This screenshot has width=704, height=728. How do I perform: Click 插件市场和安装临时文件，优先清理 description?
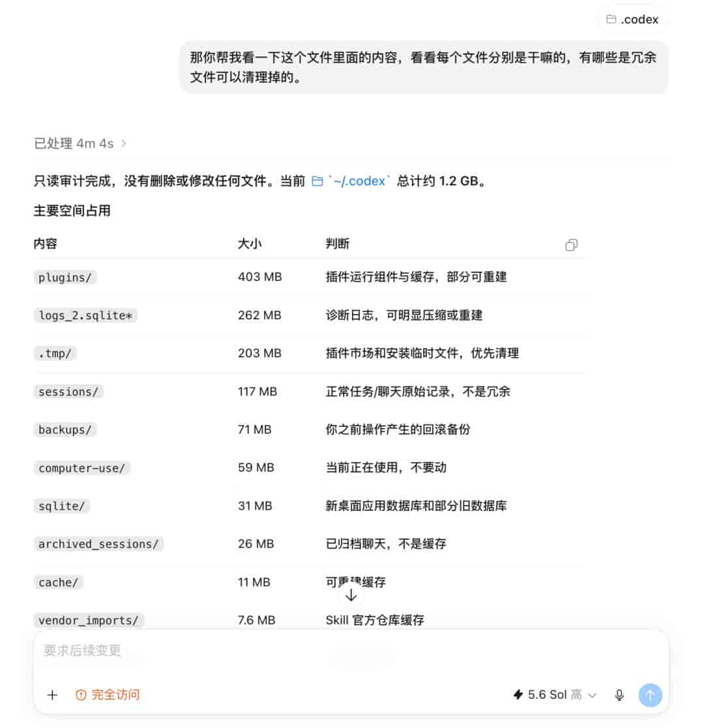point(422,353)
